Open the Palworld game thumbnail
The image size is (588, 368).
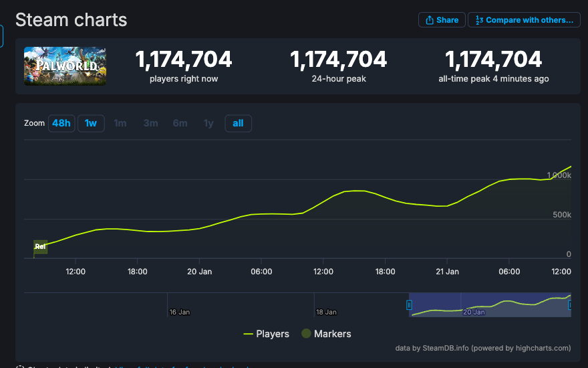(x=65, y=66)
